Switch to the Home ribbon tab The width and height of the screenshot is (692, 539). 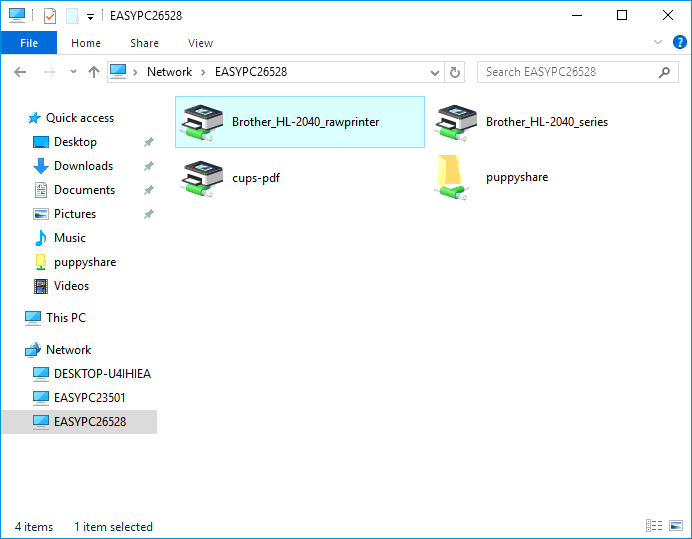tap(86, 43)
